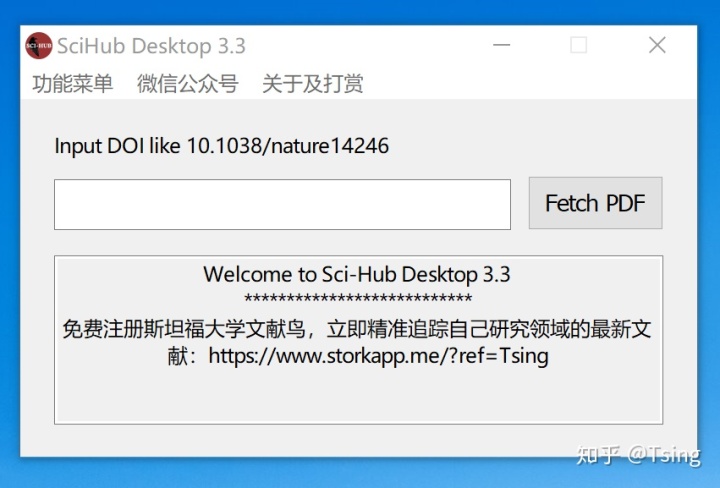
Task: Click the SciHub Desktop 3.3 title text
Action: [152, 46]
